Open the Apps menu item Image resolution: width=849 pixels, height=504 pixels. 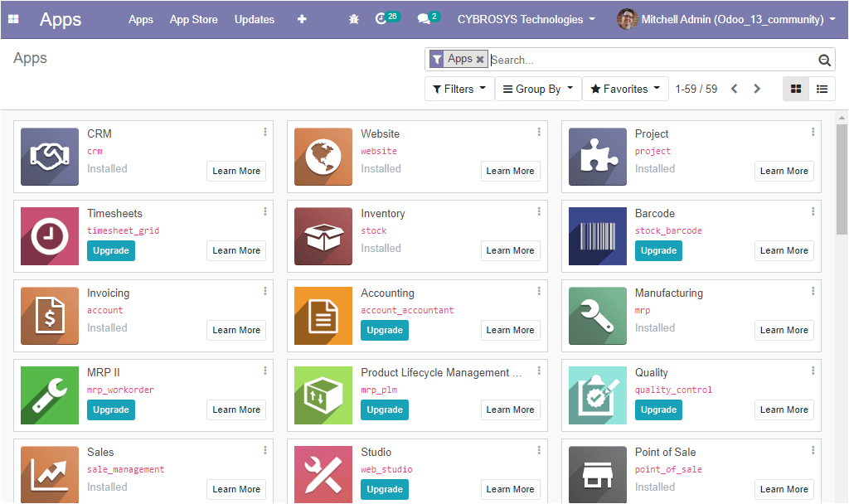click(x=141, y=20)
